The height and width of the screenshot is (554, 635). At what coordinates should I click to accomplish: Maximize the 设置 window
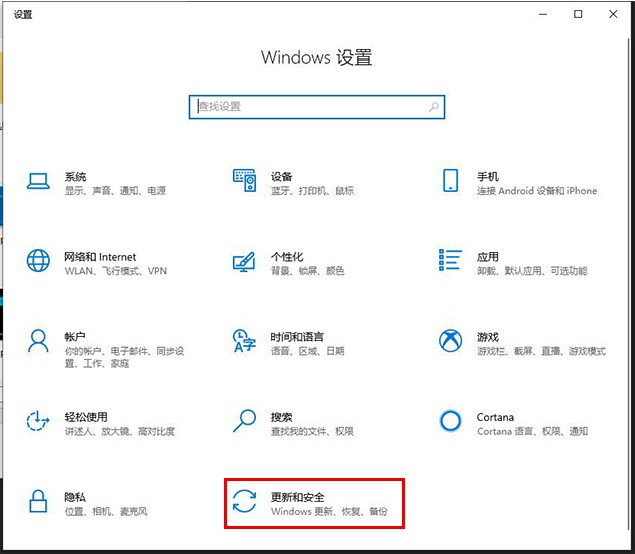(x=578, y=14)
